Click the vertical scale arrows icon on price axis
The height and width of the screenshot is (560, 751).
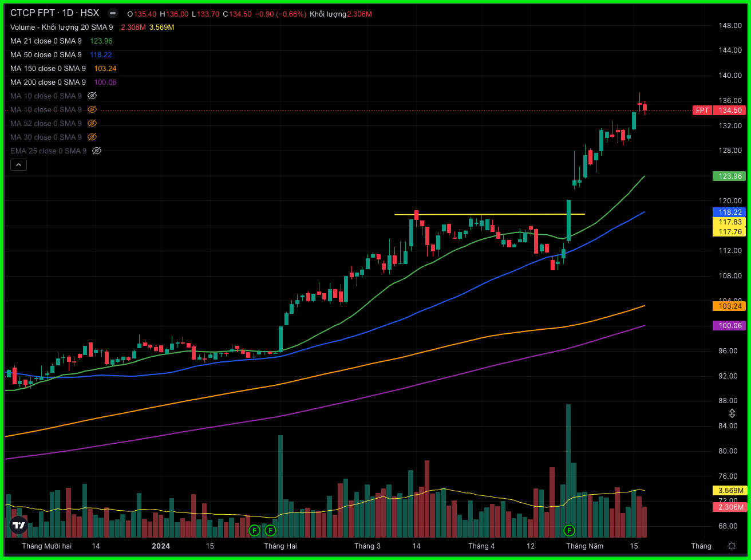pyautogui.click(x=732, y=413)
